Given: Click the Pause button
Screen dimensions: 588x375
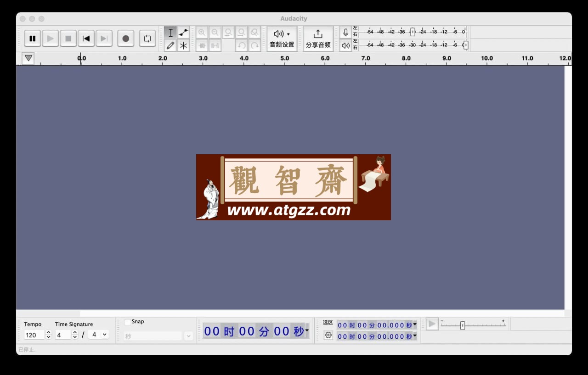Looking at the screenshot, I should (x=32, y=39).
